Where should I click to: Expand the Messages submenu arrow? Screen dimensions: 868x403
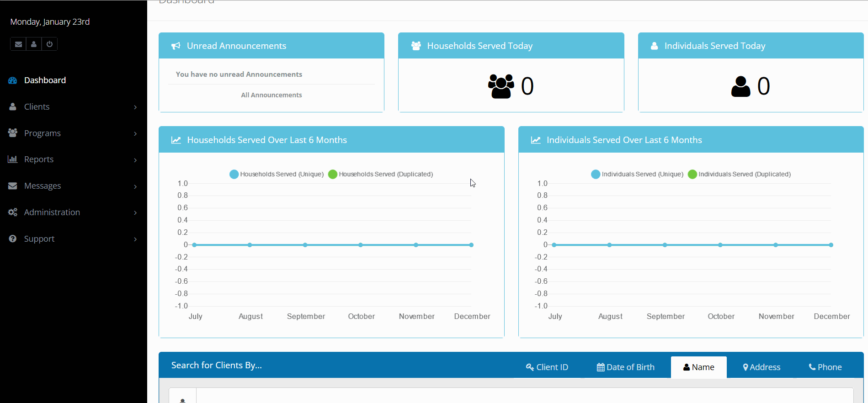tap(135, 186)
